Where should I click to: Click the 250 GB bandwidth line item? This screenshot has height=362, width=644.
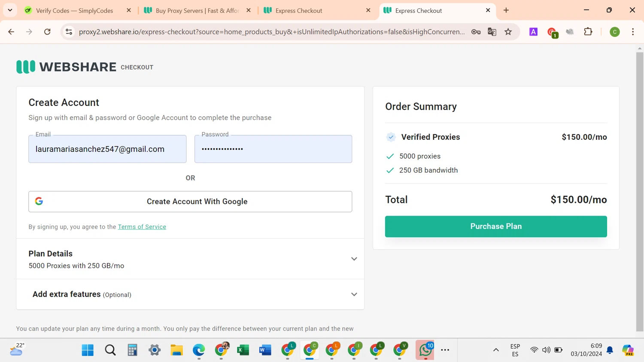click(x=428, y=170)
